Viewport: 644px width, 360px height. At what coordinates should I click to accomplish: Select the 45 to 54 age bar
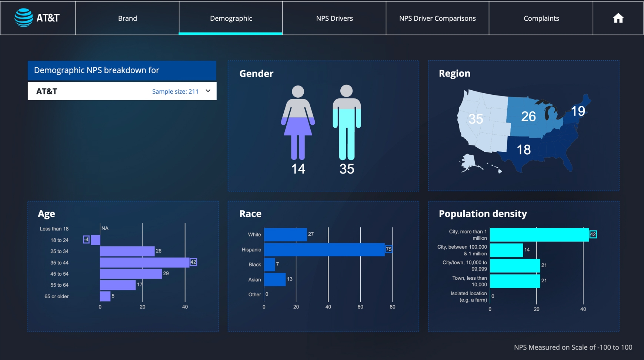(x=131, y=274)
